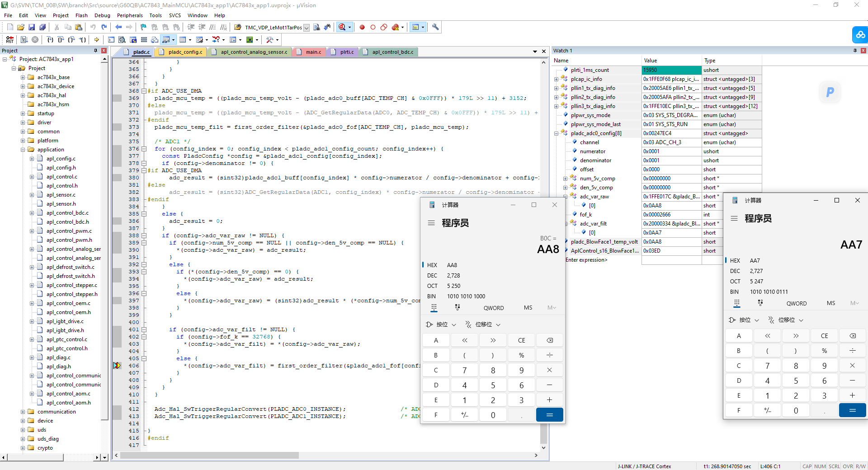Click the Reset CPU (RST) toolbar icon
Viewport: 868px width, 470px height.
[x=9, y=40]
